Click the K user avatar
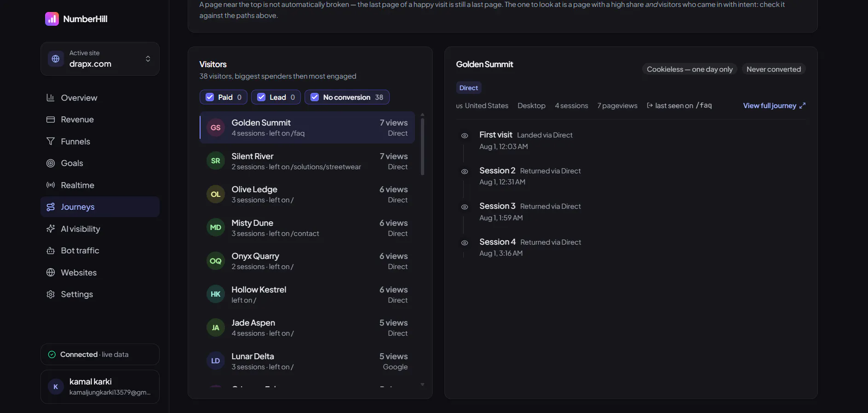The image size is (868, 413). click(56, 387)
